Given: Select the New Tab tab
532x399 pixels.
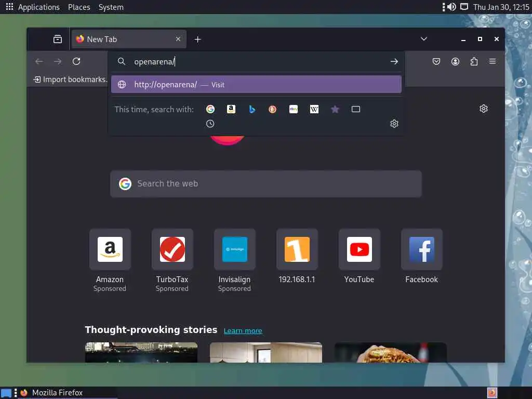Looking at the screenshot, I should (x=129, y=39).
